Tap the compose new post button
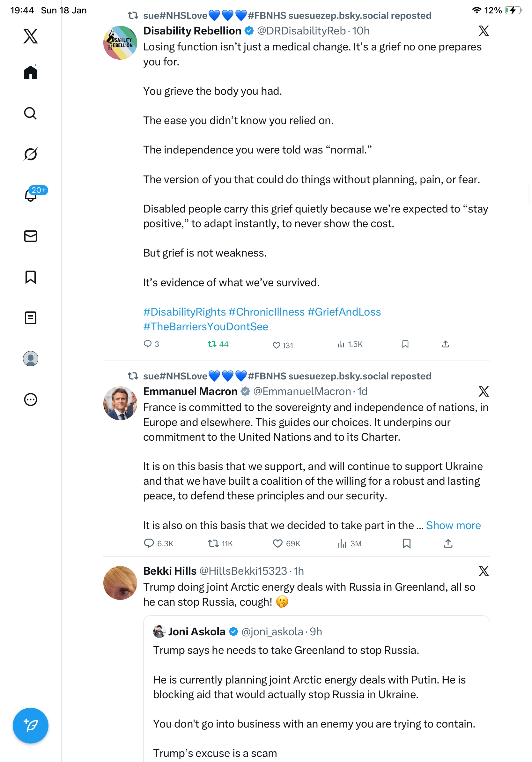The image size is (532, 762). click(31, 726)
